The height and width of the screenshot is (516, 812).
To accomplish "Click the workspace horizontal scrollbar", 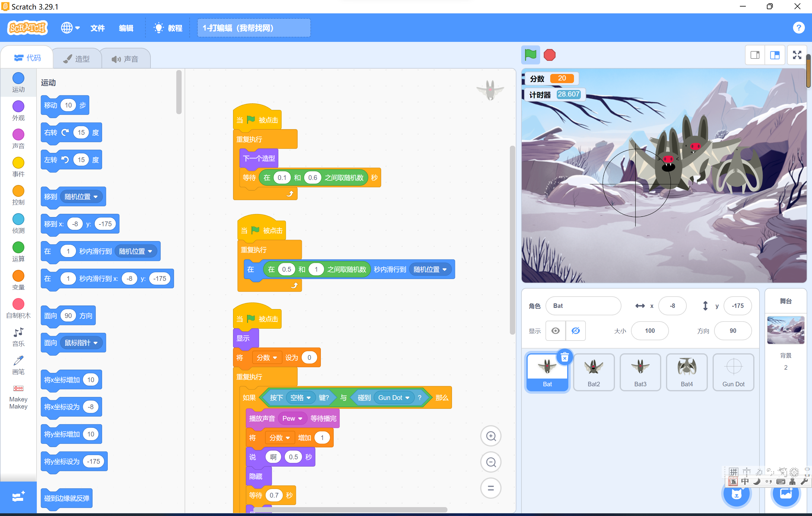I will pyautogui.click(x=351, y=509).
